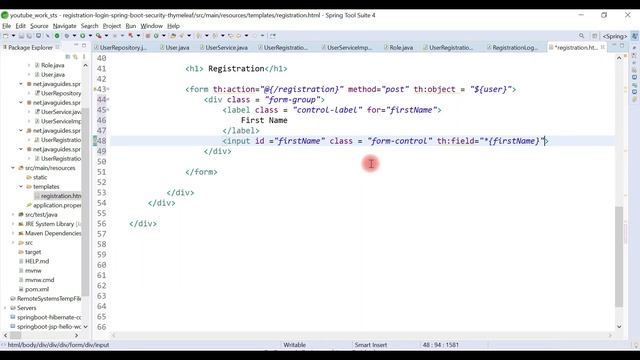Click the Package Explorer view icon

tap(5, 47)
